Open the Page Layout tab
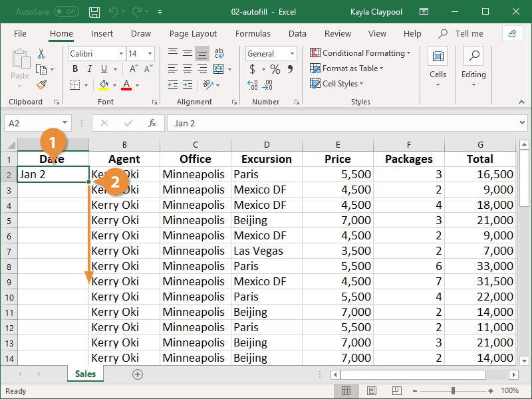The image size is (532, 399). coord(193,34)
